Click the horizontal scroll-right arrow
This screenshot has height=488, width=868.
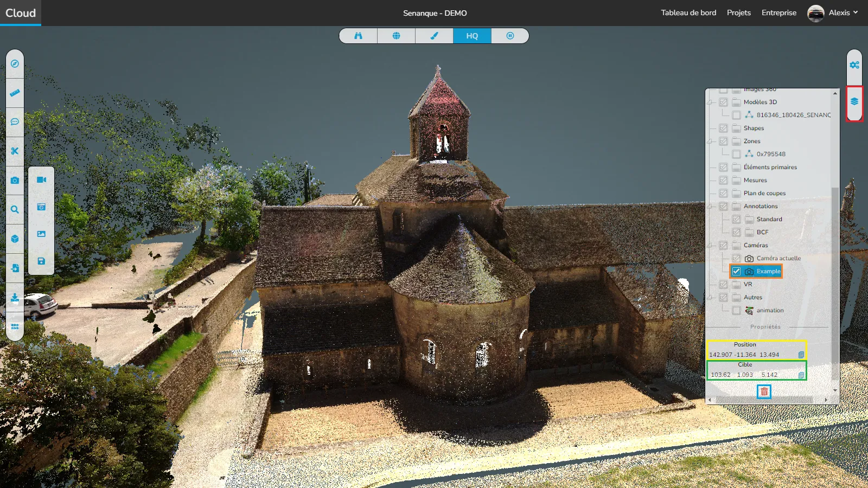826,400
